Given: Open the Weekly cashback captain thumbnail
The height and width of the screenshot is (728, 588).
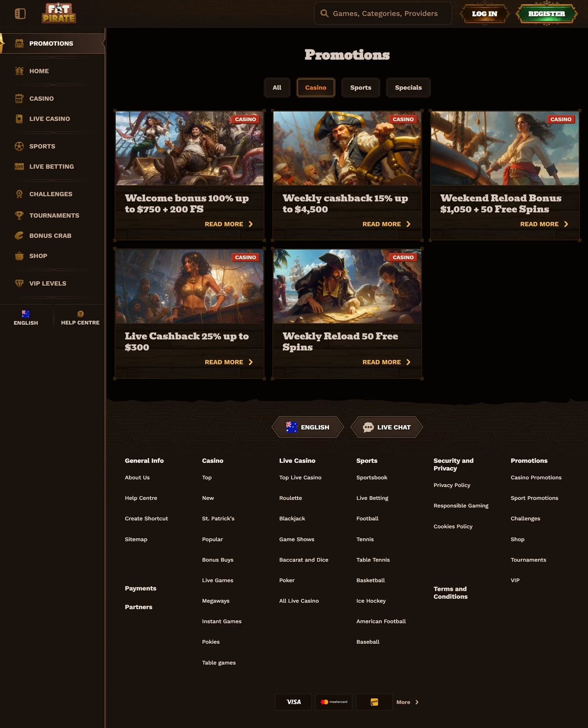Looking at the screenshot, I should coord(347,148).
